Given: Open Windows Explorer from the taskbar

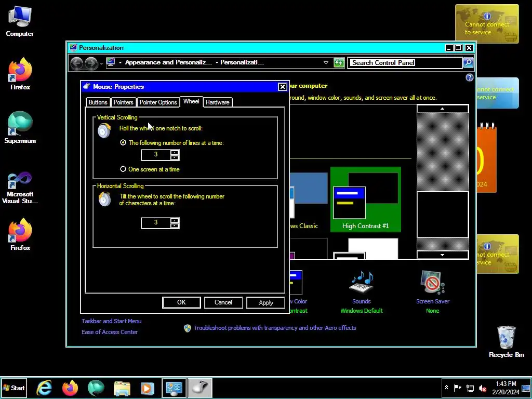Looking at the screenshot, I should (x=122, y=388).
